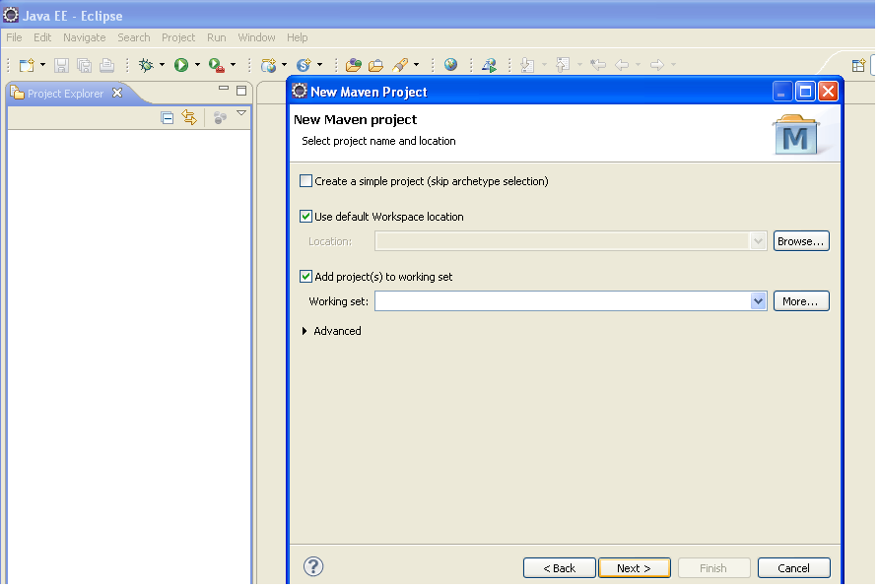Click the Next > button
The image size is (879, 588).
[634, 568]
